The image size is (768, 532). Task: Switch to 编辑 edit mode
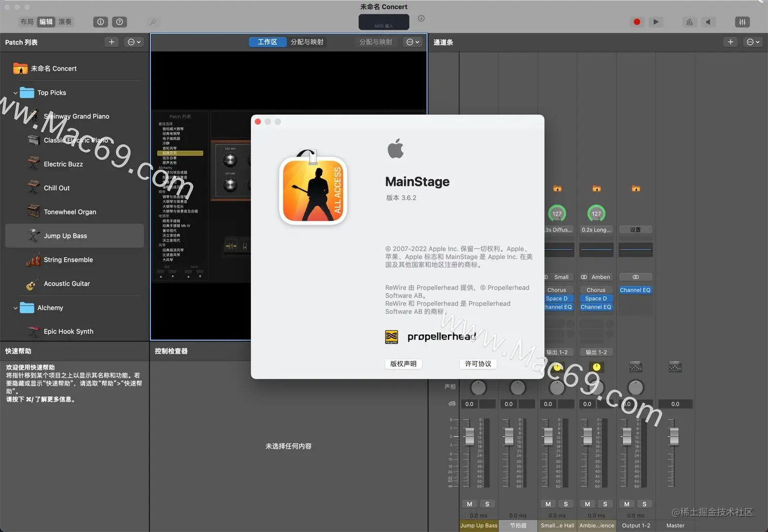pyautogui.click(x=46, y=22)
